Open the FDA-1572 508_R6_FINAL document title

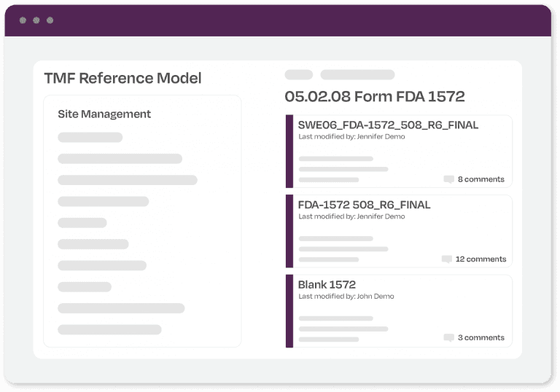364,205
